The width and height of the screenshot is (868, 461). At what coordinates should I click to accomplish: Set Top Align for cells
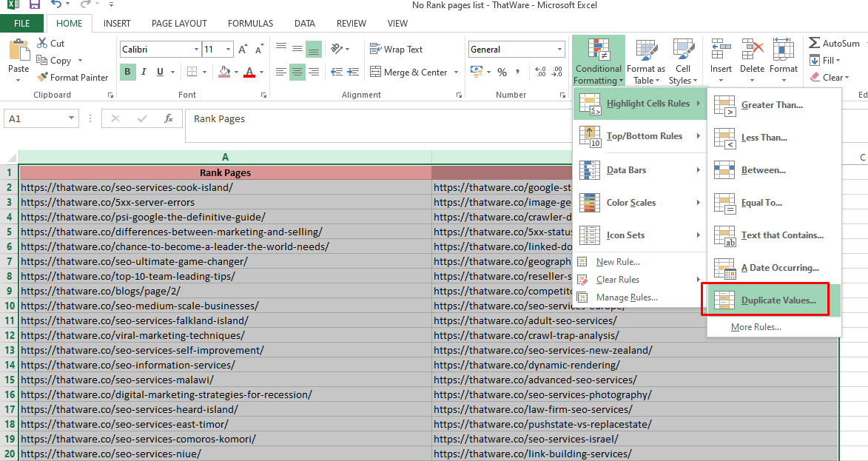281,49
